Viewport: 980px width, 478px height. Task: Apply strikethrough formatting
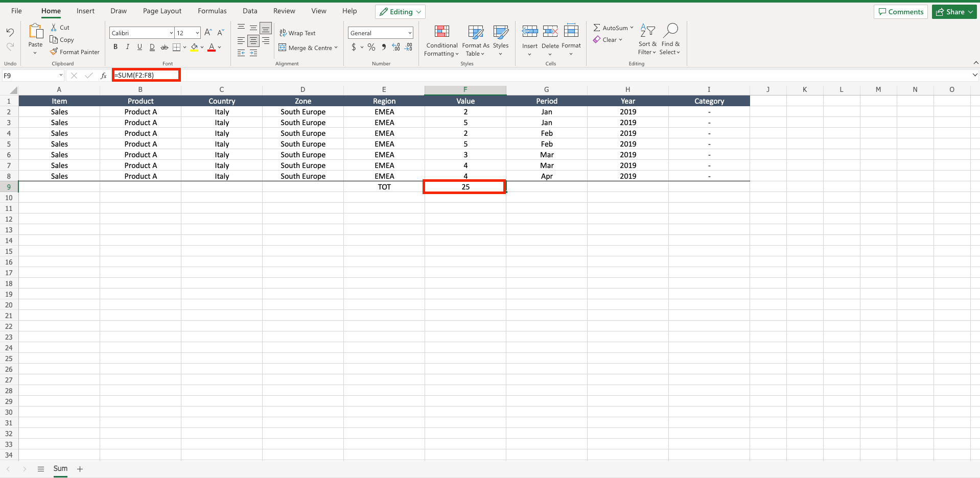(x=164, y=47)
